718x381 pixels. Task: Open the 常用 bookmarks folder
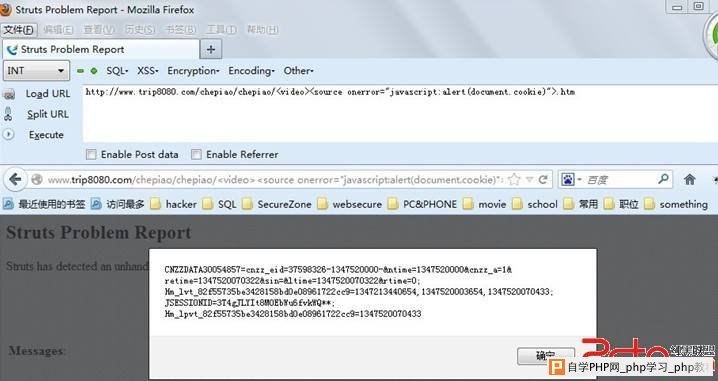581,204
